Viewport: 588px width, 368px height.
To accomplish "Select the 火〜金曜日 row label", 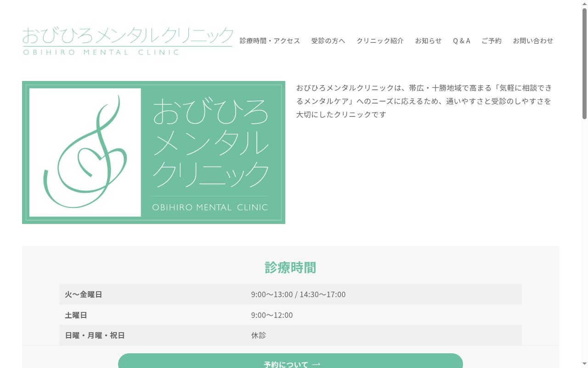I will click(x=83, y=294).
